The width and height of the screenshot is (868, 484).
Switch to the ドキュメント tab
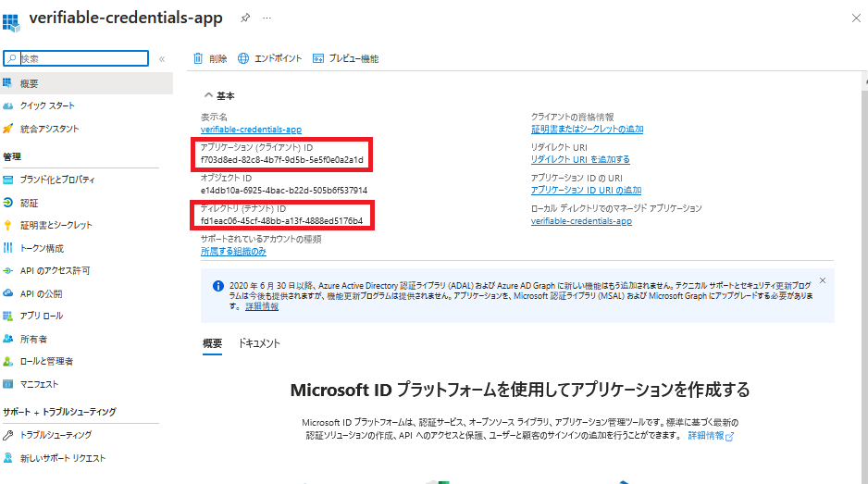(x=259, y=343)
